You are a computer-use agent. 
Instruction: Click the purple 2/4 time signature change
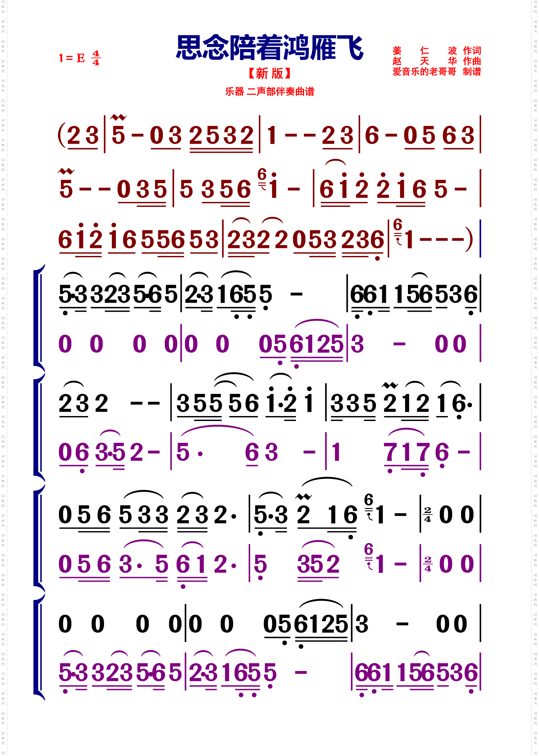pyautogui.click(x=427, y=564)
